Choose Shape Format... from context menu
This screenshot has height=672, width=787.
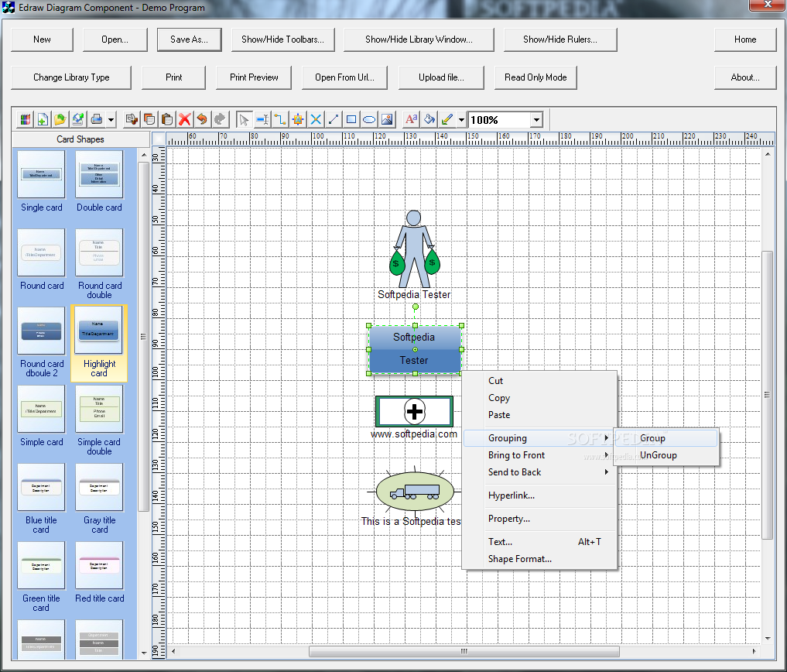pos(539,558)
